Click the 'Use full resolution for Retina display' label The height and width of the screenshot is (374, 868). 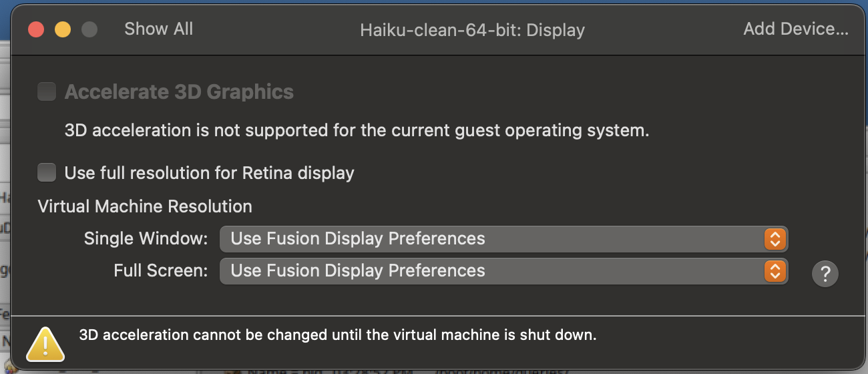click(x=209, y=173)
